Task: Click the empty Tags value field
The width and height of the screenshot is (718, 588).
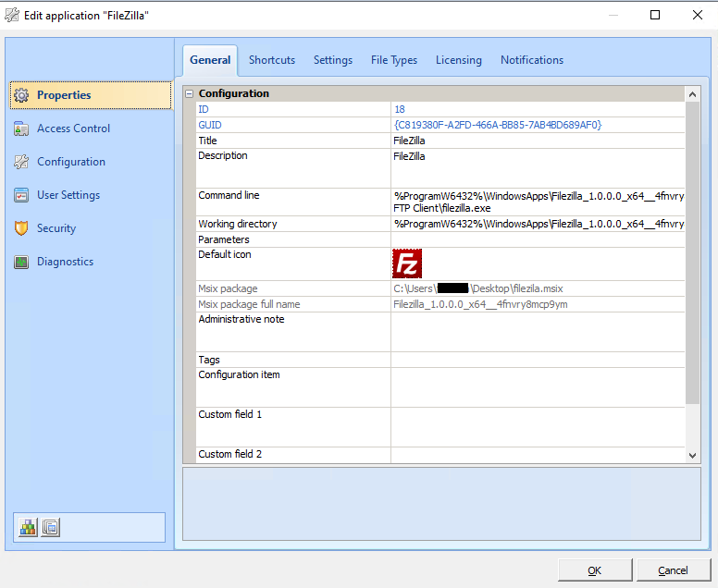Action: pyautogui.click(x=537, y=360)
